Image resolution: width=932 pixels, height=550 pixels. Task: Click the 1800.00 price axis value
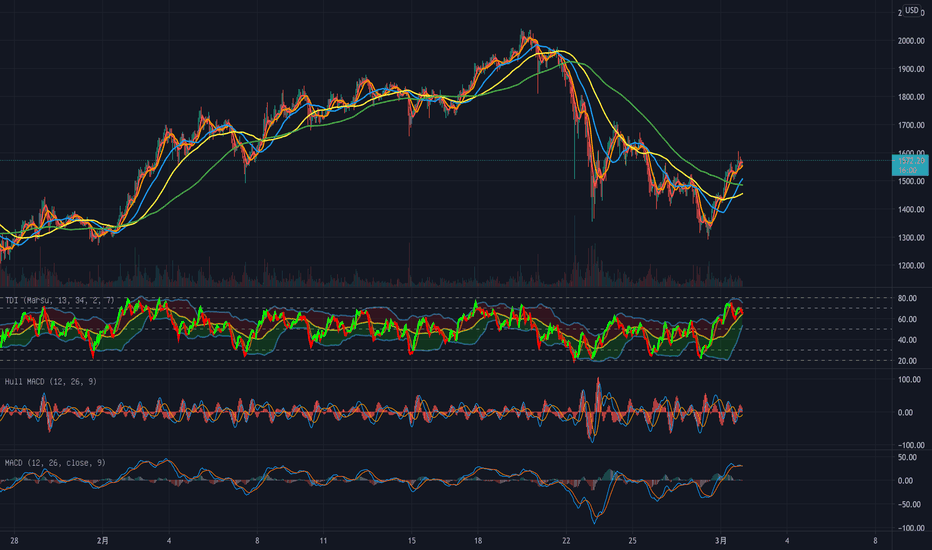(x=911, y=97)
